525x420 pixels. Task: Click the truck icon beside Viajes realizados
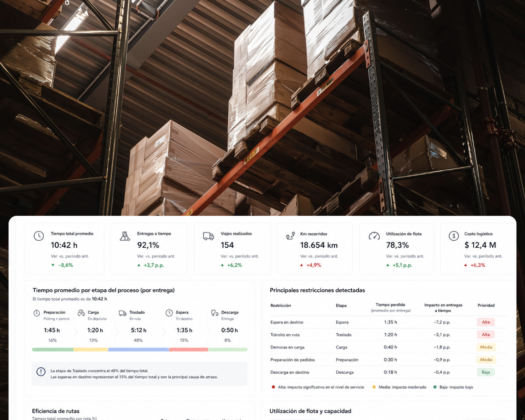pos(208,236)
